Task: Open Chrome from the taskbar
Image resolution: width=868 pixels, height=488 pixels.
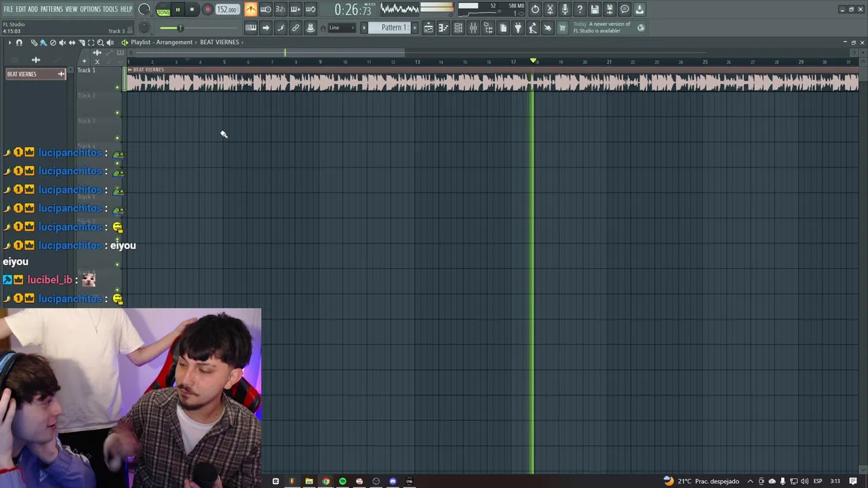Action: 325,481
